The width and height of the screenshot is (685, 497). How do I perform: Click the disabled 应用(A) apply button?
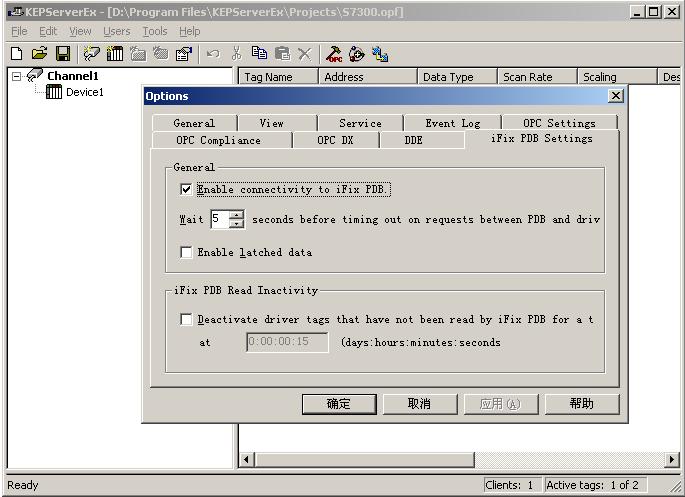tap(501, 404)
